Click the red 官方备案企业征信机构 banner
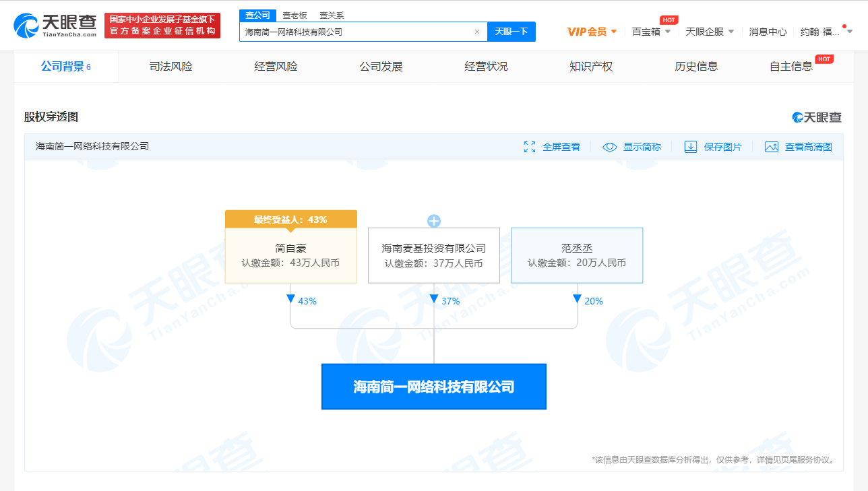The image size is (868, 491). (x=162, y=26)
